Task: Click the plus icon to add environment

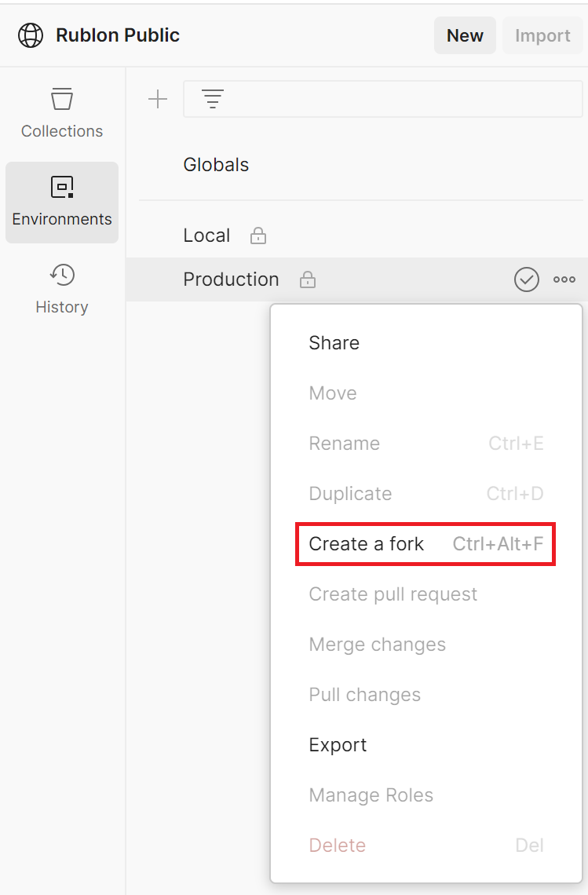Action: pos(158,99)
